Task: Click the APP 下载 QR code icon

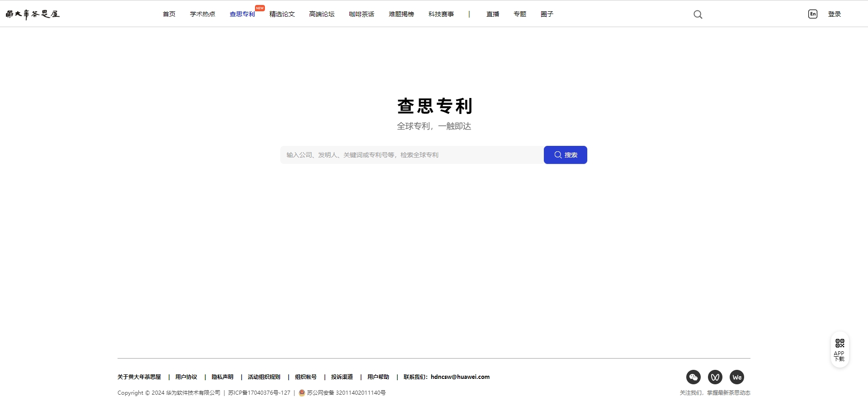Action: [x=840, y=343]
